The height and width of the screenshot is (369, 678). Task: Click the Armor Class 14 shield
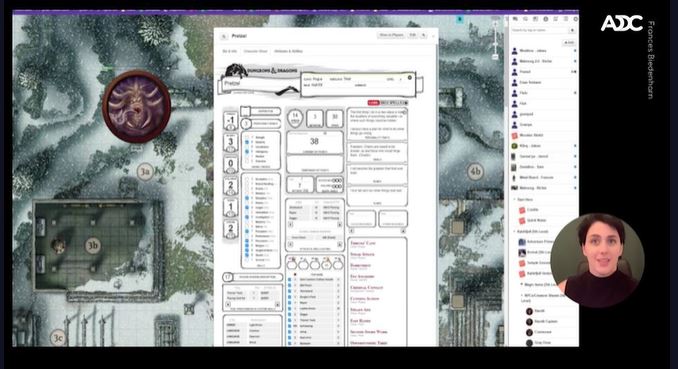click(x=295, y=119)
